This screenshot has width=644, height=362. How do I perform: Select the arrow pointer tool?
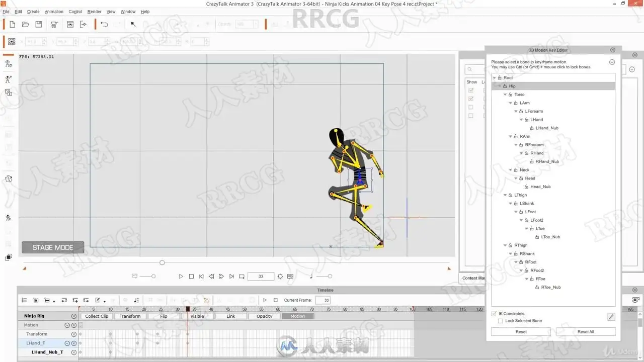(133, 24)
